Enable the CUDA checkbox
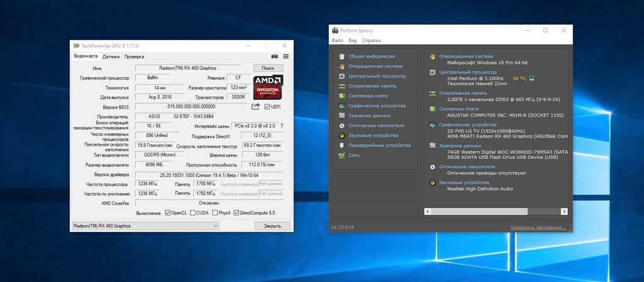The image size is (644, 282). point(192,213)
